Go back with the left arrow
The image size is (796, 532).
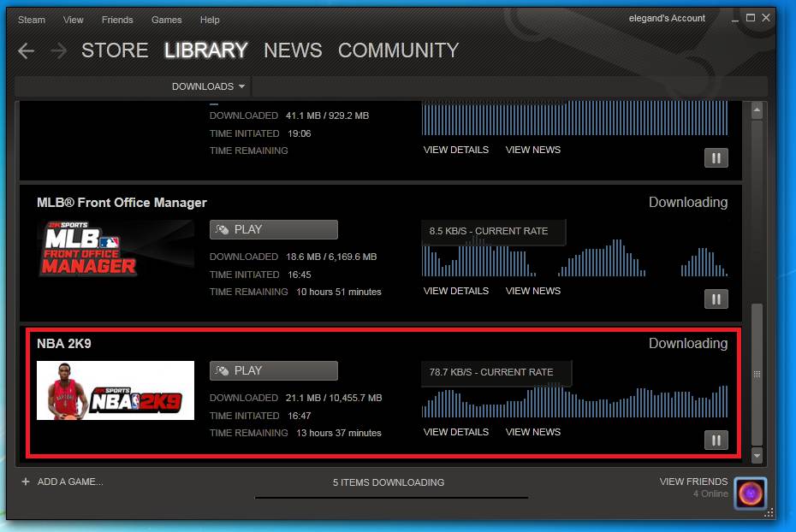pos(26,50)
